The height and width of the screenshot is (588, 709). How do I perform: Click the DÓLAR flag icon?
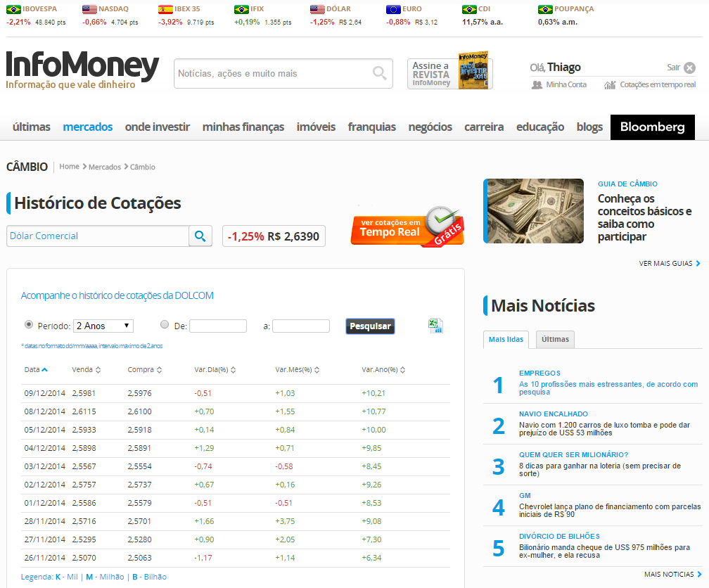pyautogui.click(x=317, y=9)
